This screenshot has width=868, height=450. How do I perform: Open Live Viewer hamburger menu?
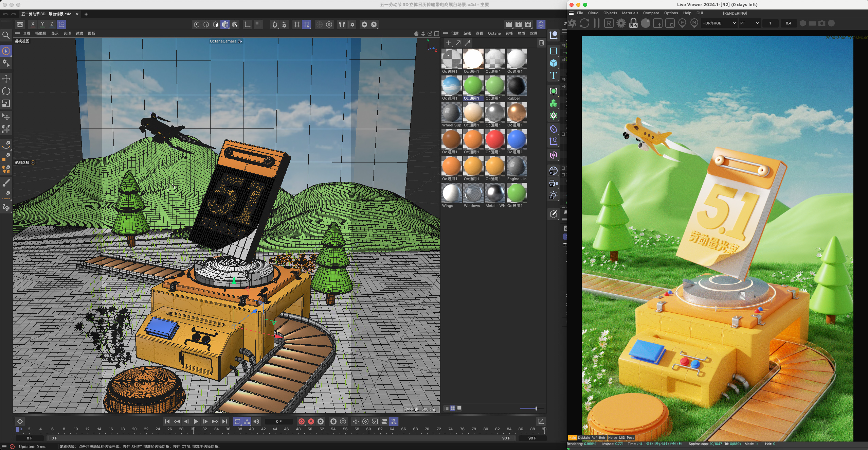[571, 13]
